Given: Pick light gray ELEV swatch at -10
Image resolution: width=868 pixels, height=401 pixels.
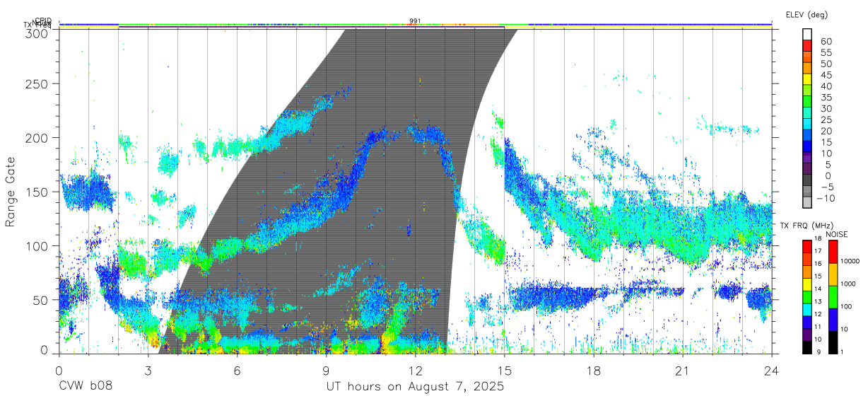Looking at the screenshot, I should coord(807,202).
